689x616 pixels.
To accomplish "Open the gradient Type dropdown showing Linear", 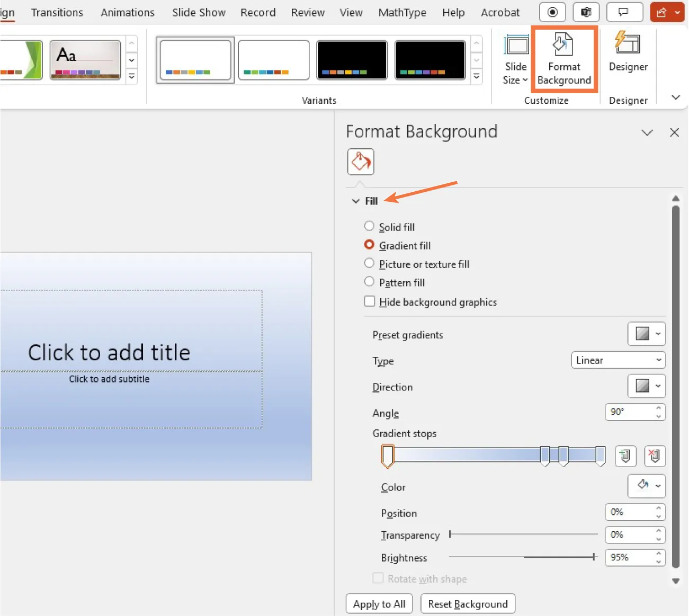I will (x=618, y=360).
